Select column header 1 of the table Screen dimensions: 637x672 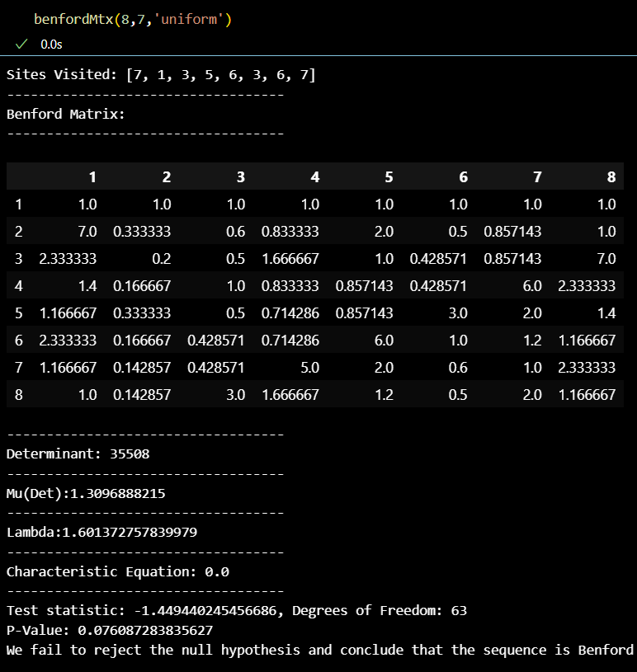[x=92, y=177]
